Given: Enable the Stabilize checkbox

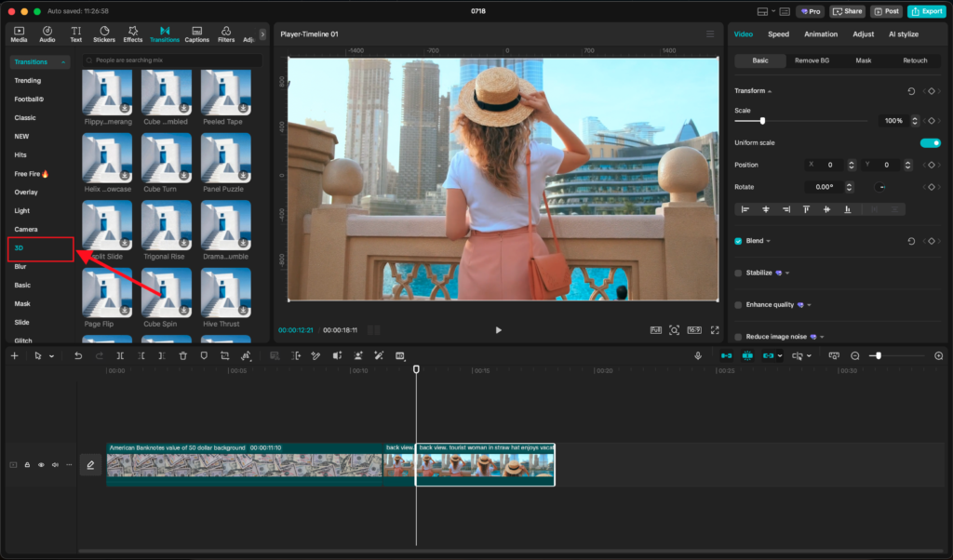Looking at the screenshot, I should point(738,273).
